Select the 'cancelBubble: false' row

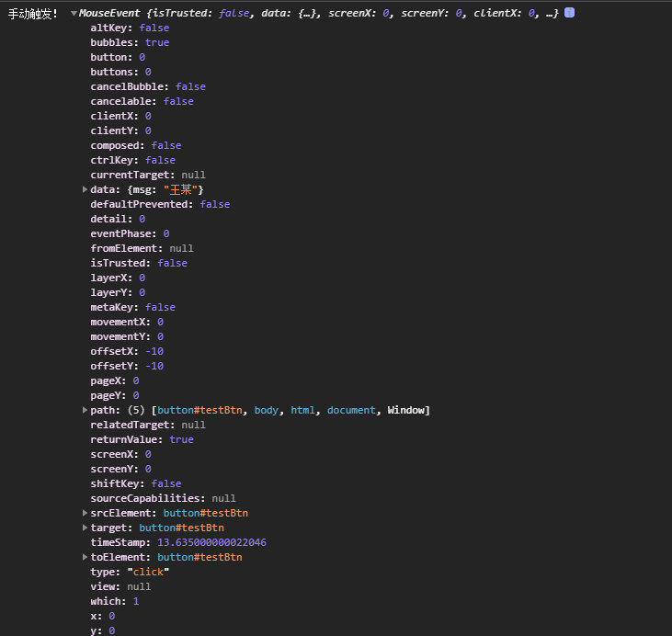tap(148, 86)
